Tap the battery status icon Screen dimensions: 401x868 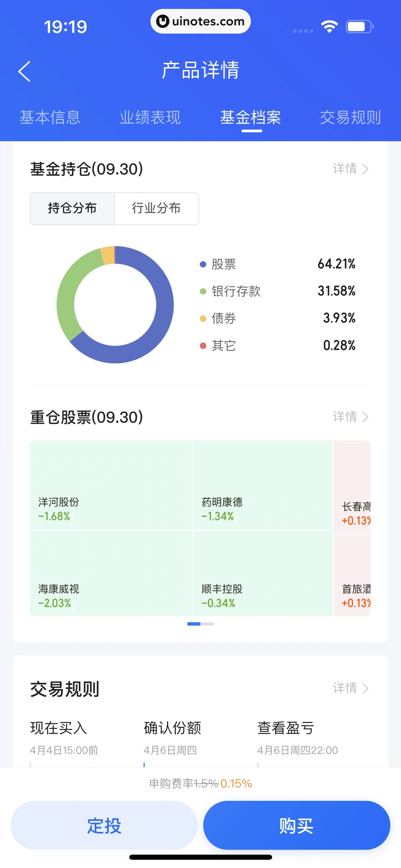[359, 27]
